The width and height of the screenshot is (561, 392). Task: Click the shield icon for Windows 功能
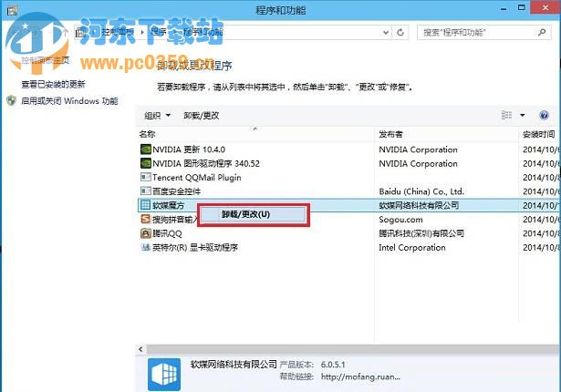(12, 101)
